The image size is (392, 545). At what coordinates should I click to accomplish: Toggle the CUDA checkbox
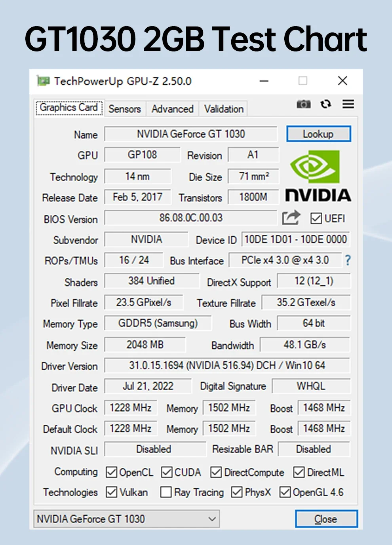pos(167,472)
